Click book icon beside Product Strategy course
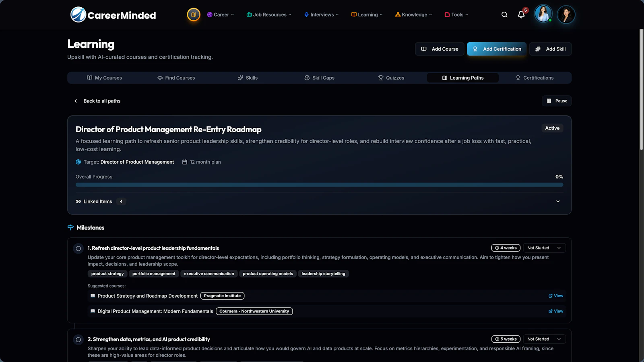This screenshot has height=362, width=644. point(93,296)
